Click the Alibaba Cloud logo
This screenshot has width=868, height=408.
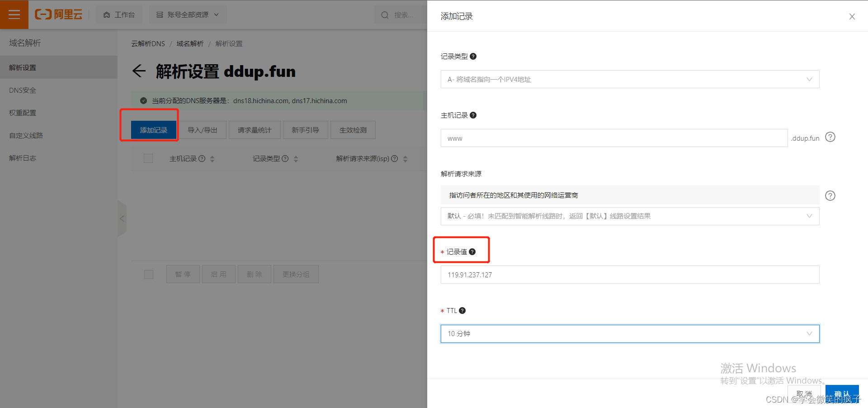point(59,14)
